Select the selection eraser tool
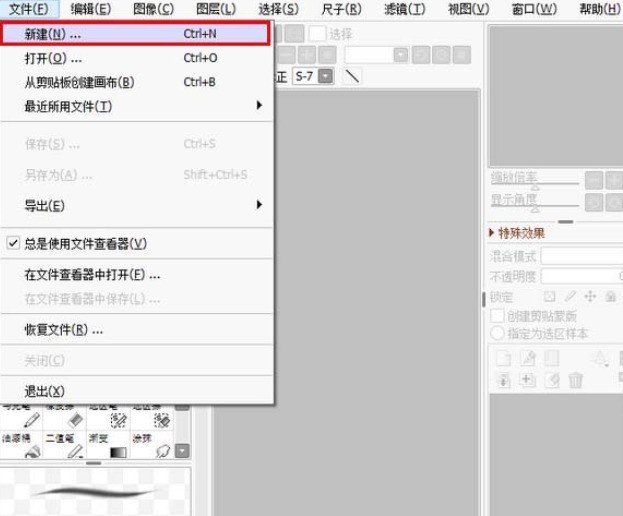 152,417
